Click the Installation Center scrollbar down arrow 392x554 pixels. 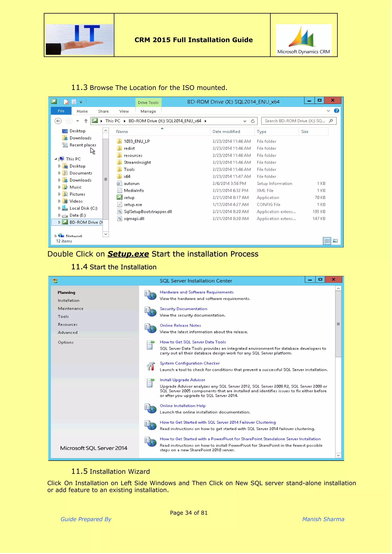coord(338,456)
